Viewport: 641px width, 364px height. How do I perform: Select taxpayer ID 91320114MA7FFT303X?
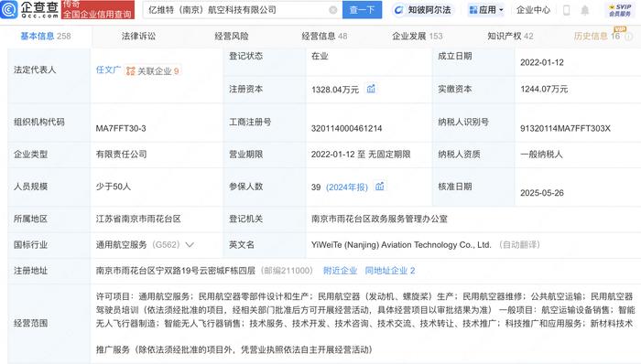coord(565,129)
